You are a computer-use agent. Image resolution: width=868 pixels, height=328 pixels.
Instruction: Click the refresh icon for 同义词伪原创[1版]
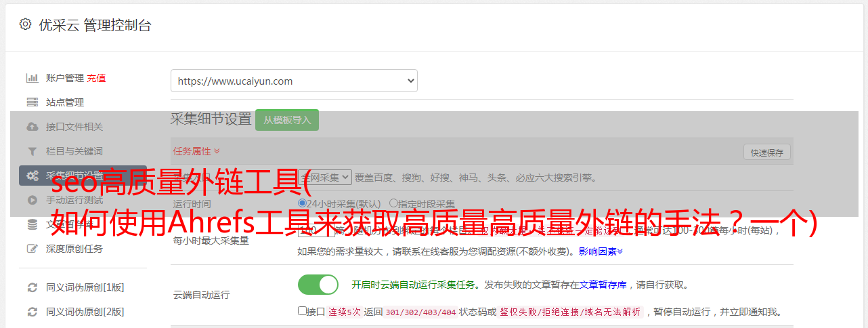32,287
